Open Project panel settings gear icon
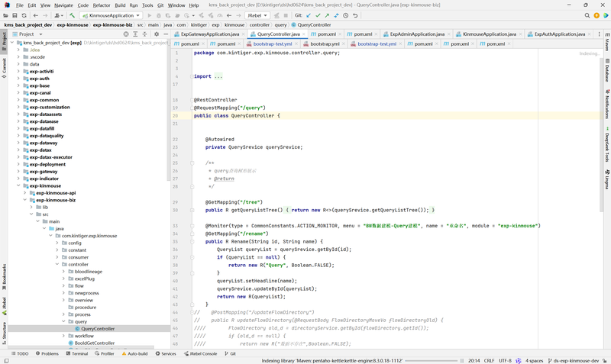Image resolution: width=611 pixels, height=364 pixels. tap(157, 34)
